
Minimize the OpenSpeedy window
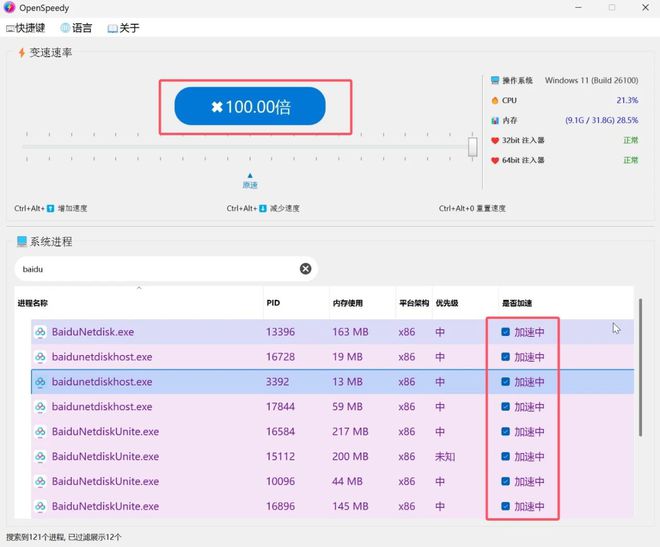578,8
